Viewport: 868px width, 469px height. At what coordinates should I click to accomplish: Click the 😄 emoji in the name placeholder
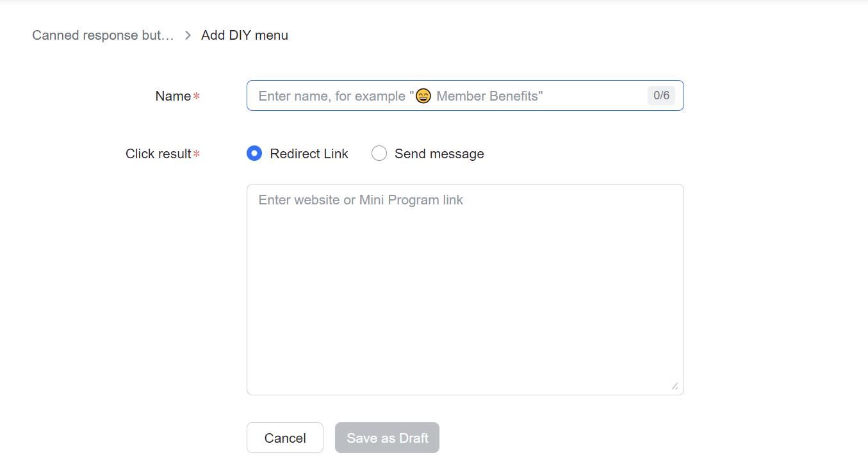(x=423, y=96)
